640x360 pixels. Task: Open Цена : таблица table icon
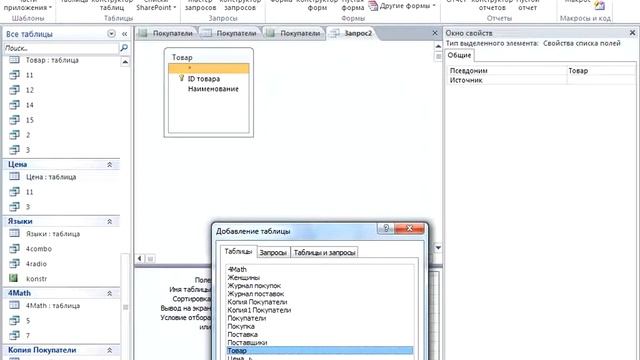pyautogui.click(x=14, y=176)
